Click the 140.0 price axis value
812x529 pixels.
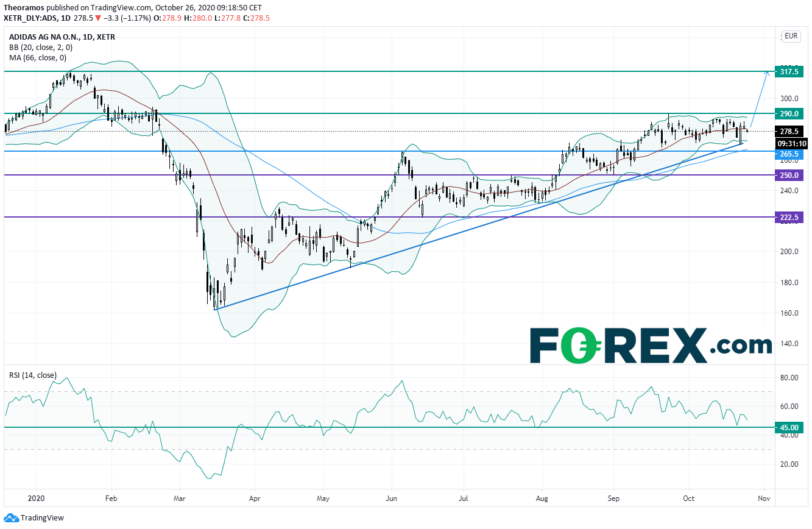[x=789, y=344]
